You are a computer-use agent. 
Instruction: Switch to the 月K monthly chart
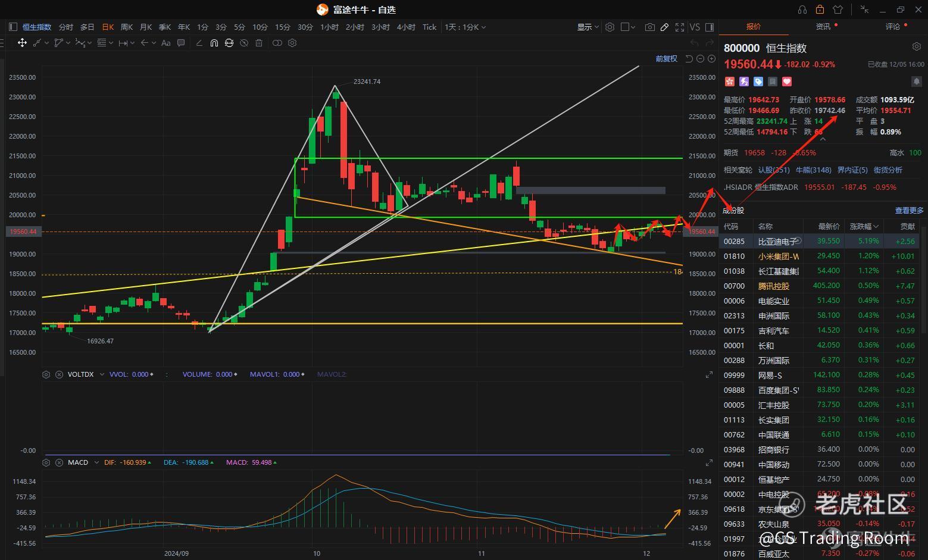(146, 27)
